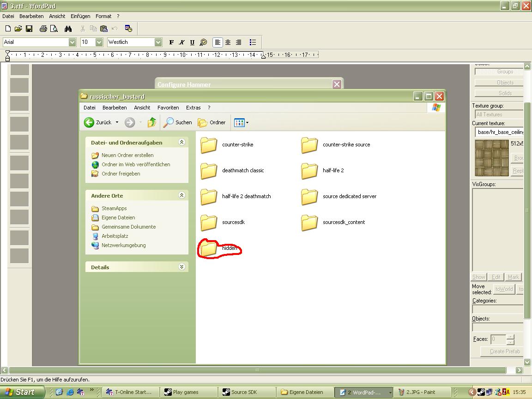Collapse the Andere Orte panel
Image resolution: width=532 pixels, height=399 pixels.
pos(181,195)
